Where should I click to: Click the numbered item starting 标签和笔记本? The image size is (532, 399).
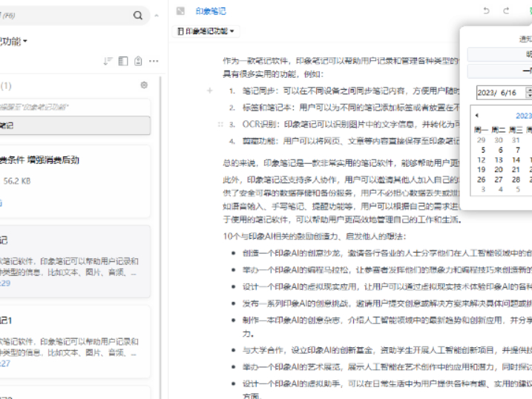pyautogui.click(x=351, y=108)
